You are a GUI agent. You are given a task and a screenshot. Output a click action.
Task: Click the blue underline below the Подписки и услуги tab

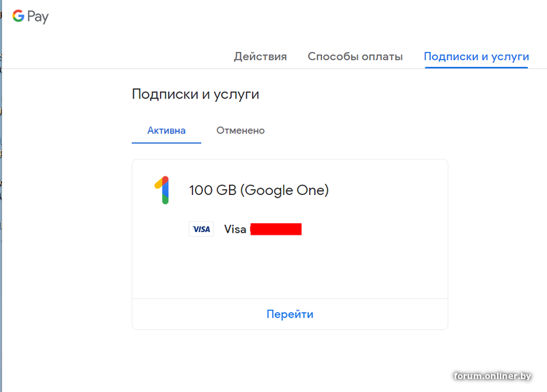476,68
